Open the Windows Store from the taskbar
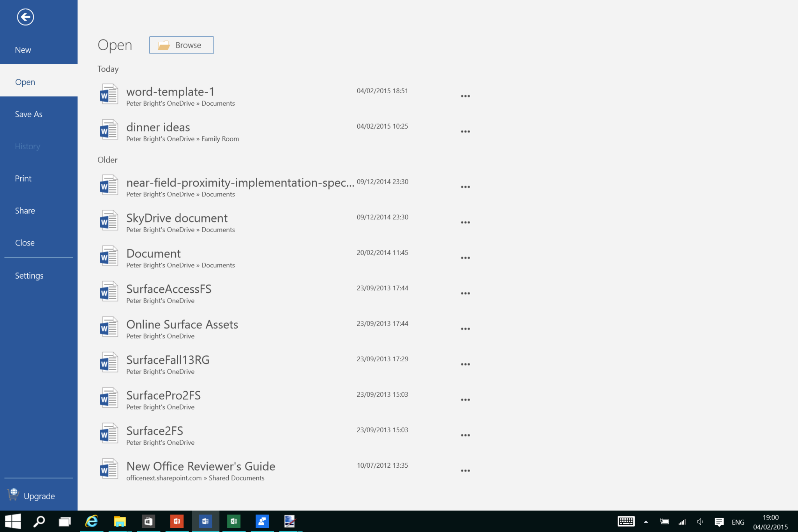This screenshot has height=532, width=798. coord(148,521)
